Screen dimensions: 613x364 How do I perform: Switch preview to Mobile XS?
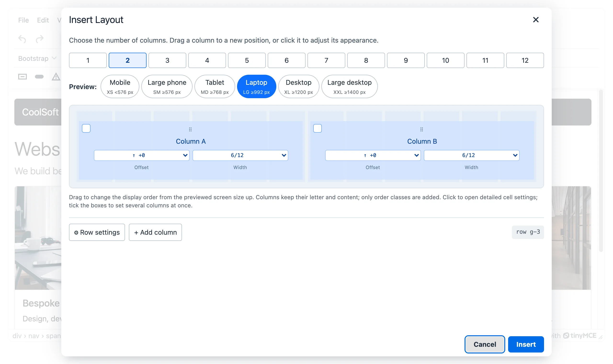(x=120, y=87)
